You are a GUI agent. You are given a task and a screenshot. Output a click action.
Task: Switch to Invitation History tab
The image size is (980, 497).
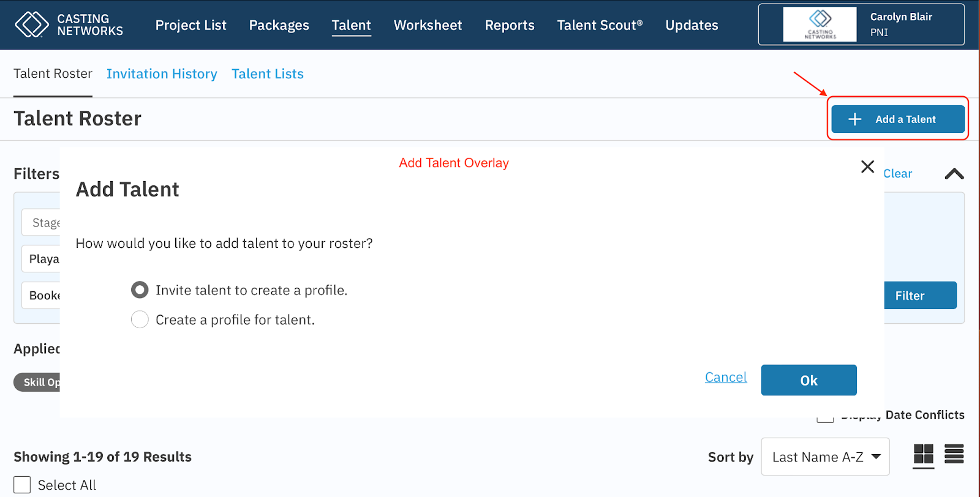coord(162,74)
